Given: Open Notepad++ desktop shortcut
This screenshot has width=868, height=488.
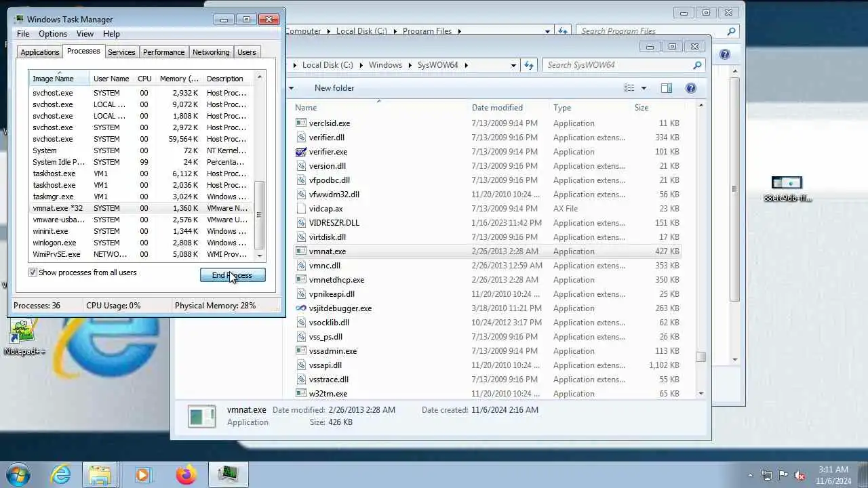Looking at the screenshot, I should (x=24, y=337).
